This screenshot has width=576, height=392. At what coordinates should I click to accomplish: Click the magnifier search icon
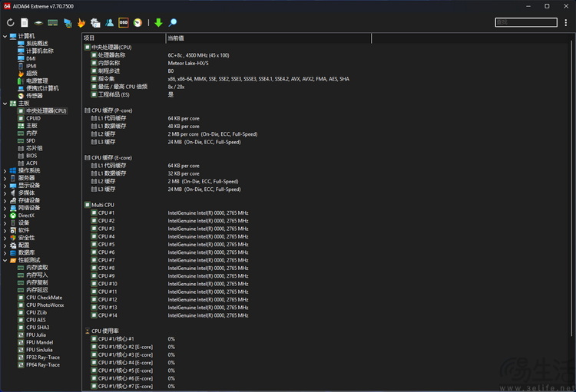coord(173,23)
